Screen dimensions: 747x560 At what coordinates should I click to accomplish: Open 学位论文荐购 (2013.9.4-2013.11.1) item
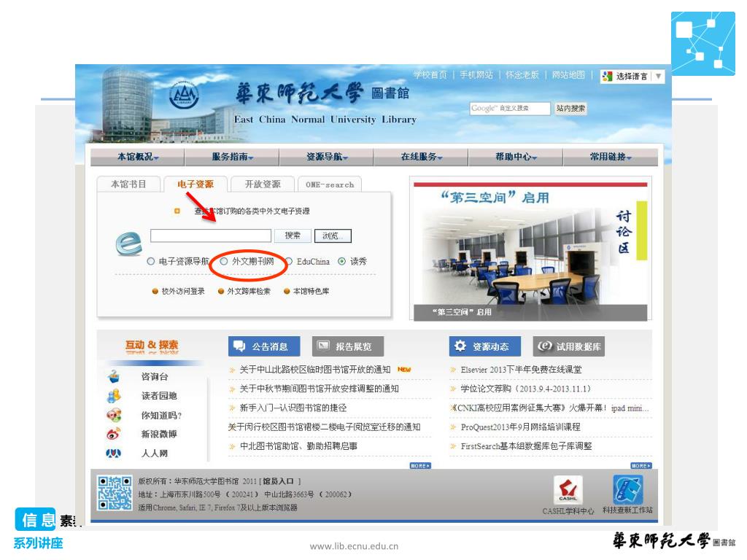click(526, 389)
